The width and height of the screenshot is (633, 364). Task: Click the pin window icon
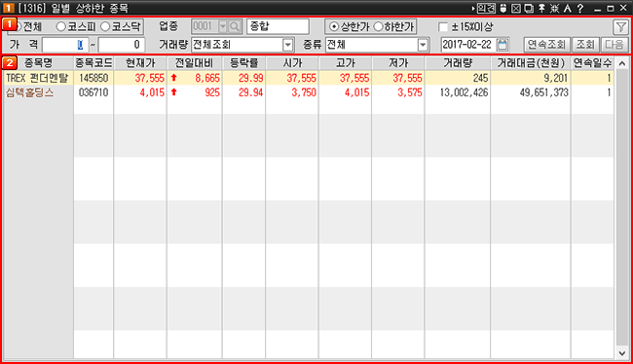(541, 8)
